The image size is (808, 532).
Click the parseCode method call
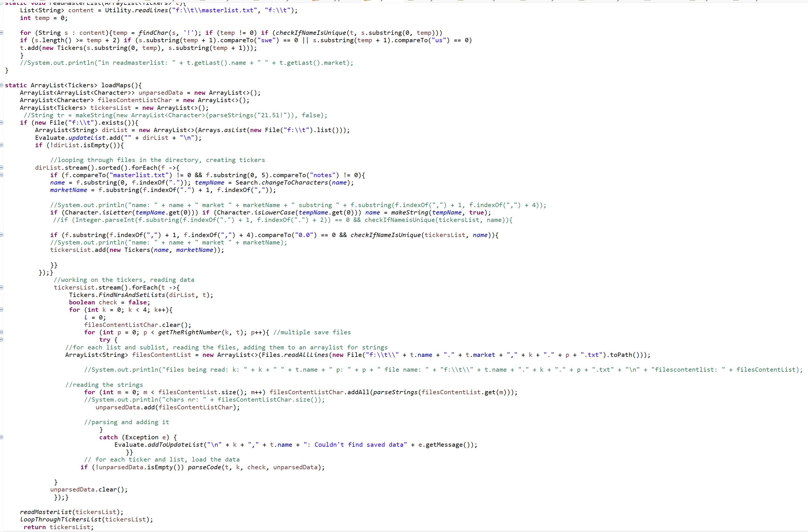[204, 467]
